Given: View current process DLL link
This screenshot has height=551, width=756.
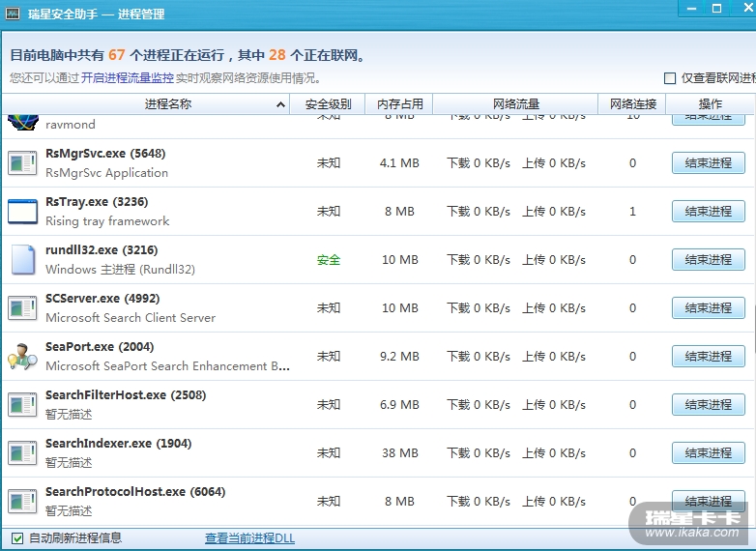Looking at the screenshot, I should 249,538.
